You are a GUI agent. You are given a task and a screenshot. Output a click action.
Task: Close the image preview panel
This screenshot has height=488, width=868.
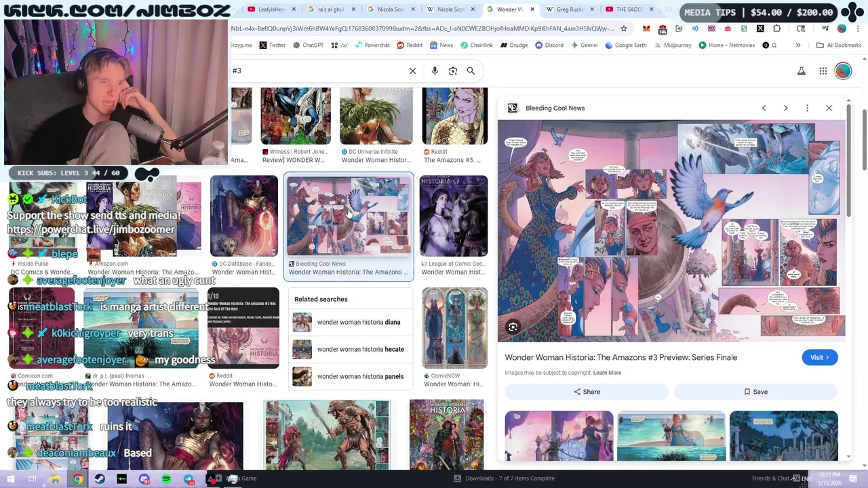point(829,108)
